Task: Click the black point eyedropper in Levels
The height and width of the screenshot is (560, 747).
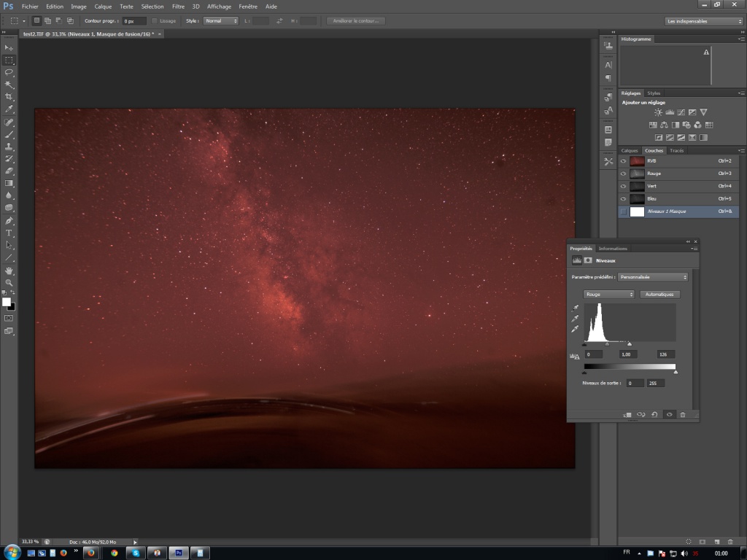Action: (x=576, y=308)
